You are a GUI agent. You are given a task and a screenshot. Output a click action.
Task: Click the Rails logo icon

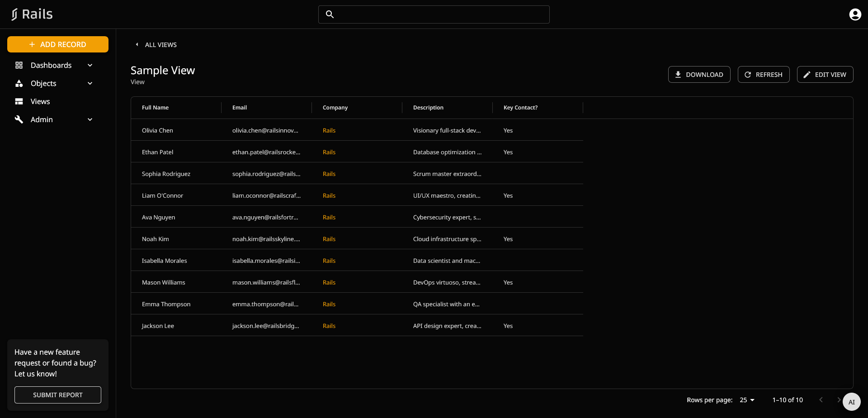coord(15,14)
